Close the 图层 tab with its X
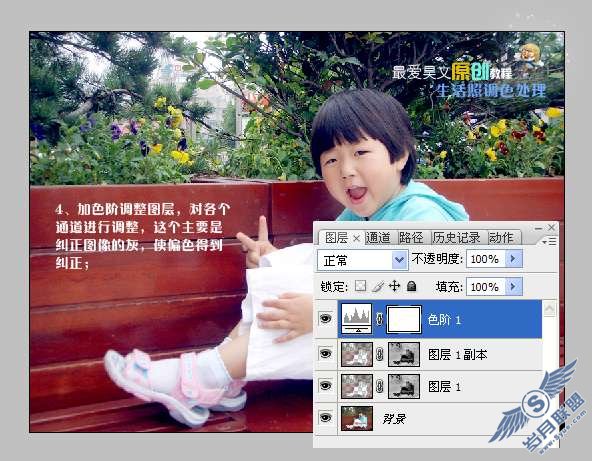 tap(356, 238)
